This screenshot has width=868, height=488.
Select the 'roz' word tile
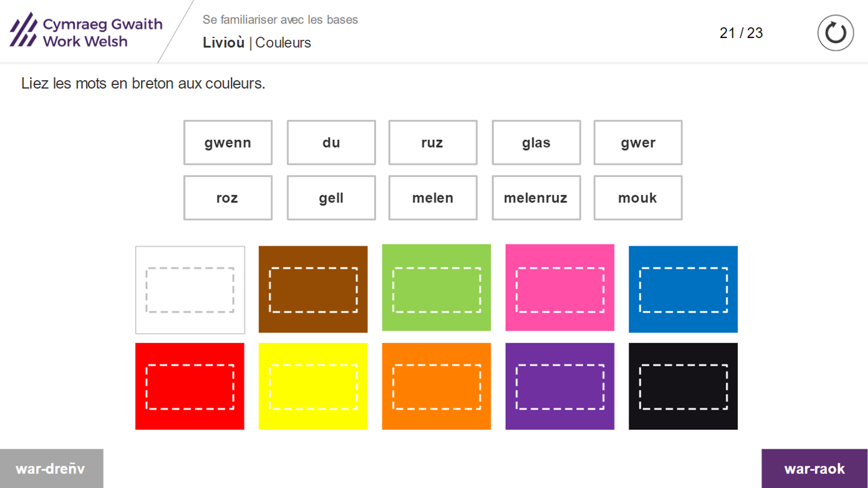coord(228,198)
